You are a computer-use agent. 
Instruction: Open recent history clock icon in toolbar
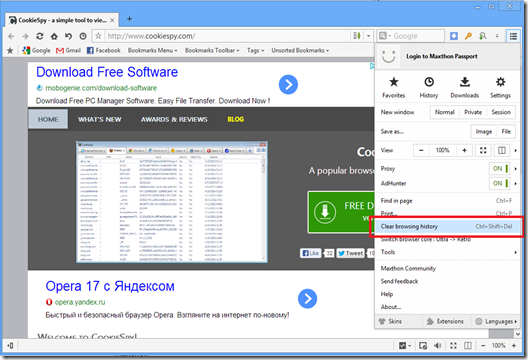point(83,36)
